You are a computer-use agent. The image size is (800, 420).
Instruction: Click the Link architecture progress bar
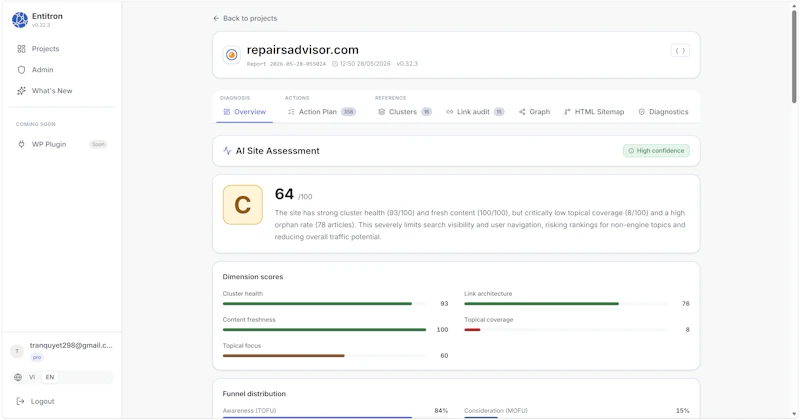click(566, 304)
